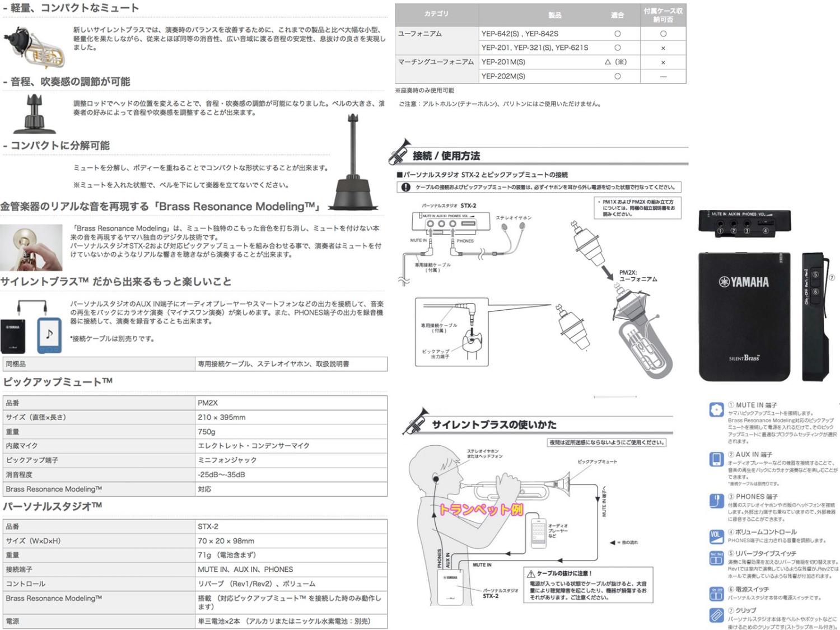840x630 pixels.
Task: Click the 適合 table column header
Action: coord(617,15)
